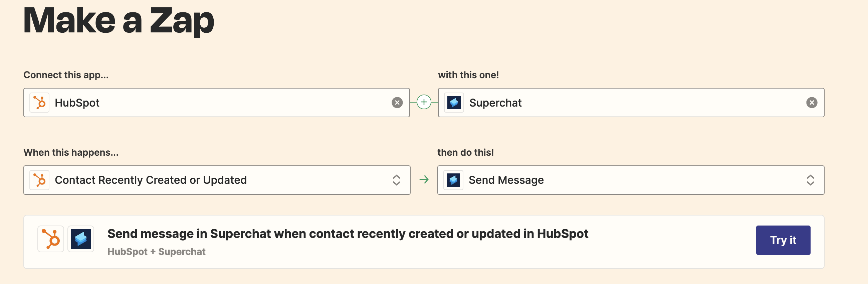Click the Superchat logo in the app field
This screenshot has height=284, width=868.
tap(454, 103)
